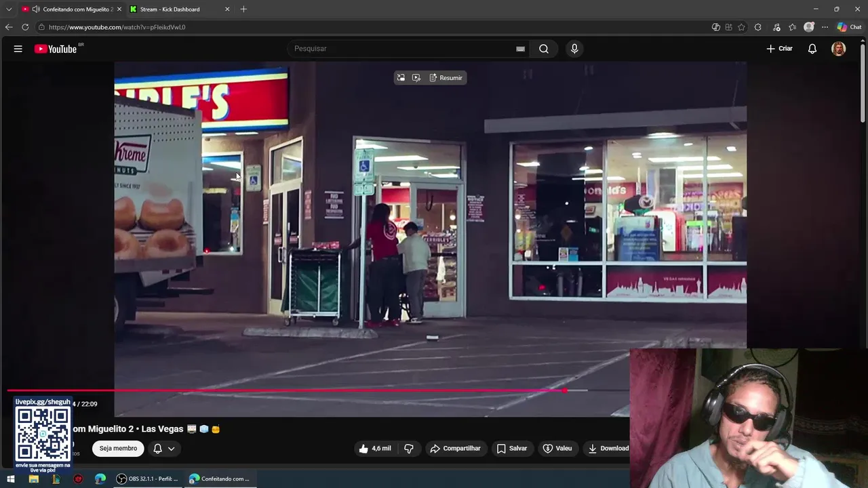Open the on-screen keyboard icon in search box
The height and width of the screenshot is (488, 868).
click(x=520, y=49)
